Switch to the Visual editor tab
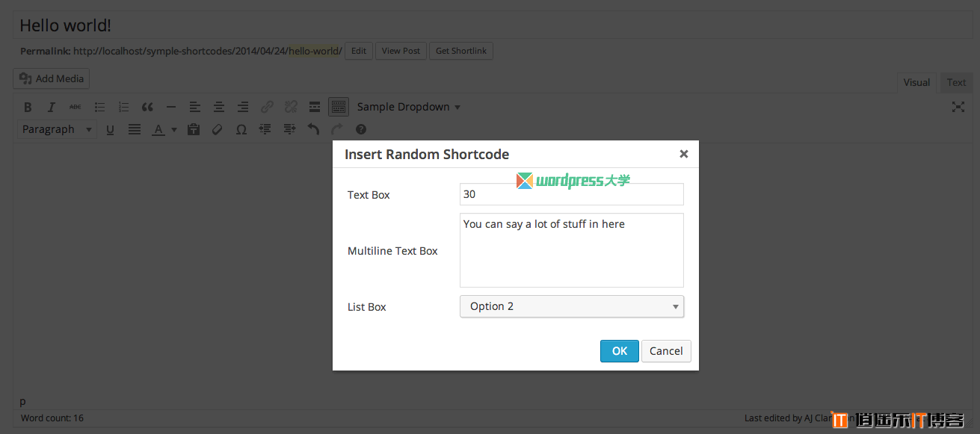 coord(916,83)
